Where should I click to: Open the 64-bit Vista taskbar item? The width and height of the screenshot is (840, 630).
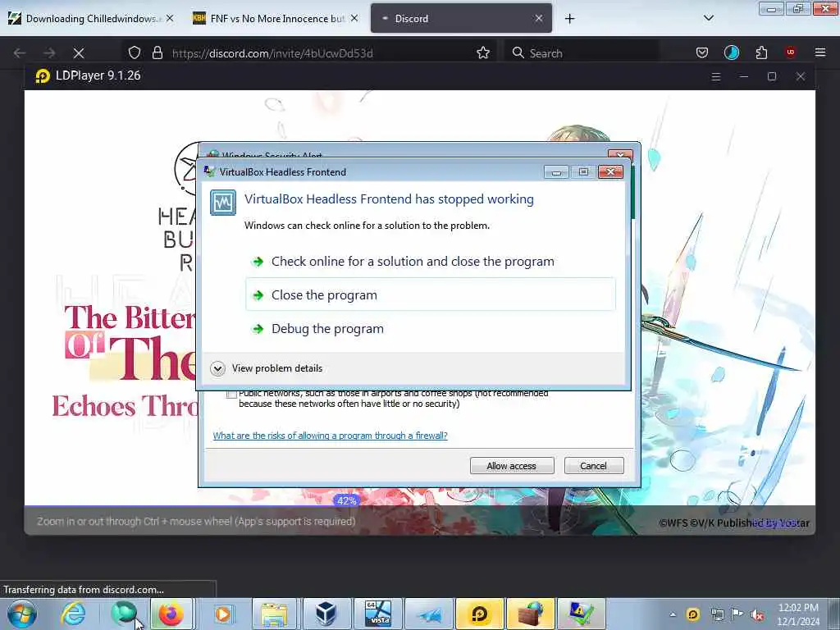377,614
